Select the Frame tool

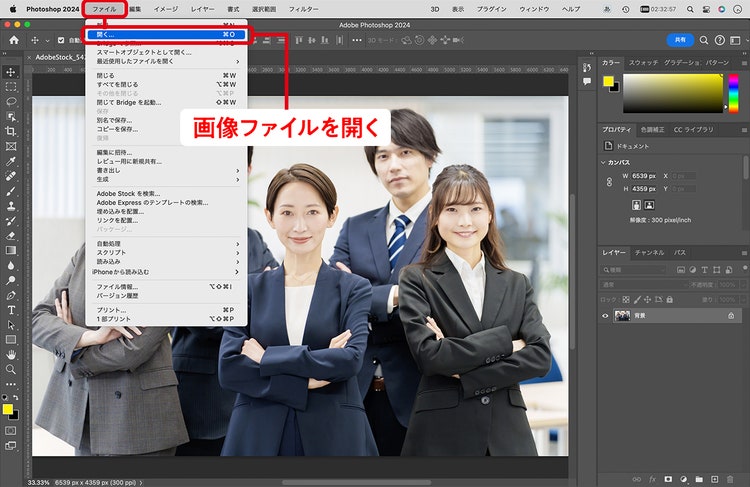click(x=11, y=146)
